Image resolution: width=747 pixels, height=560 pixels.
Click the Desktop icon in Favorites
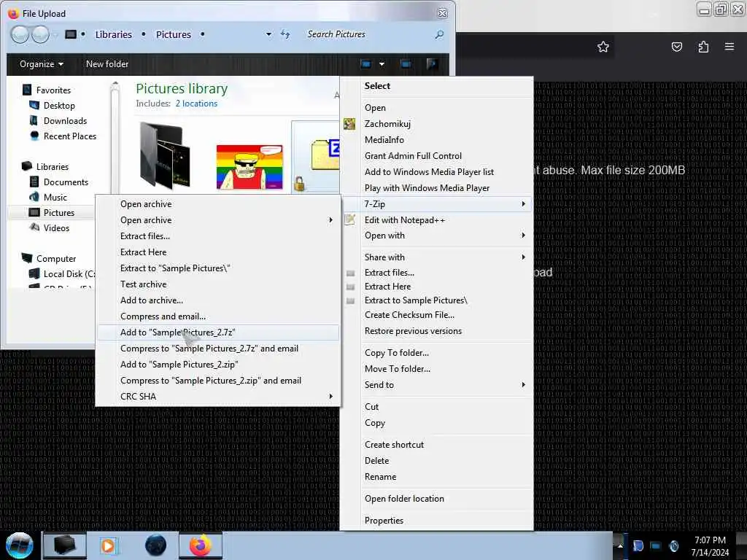tap(34, 105)
